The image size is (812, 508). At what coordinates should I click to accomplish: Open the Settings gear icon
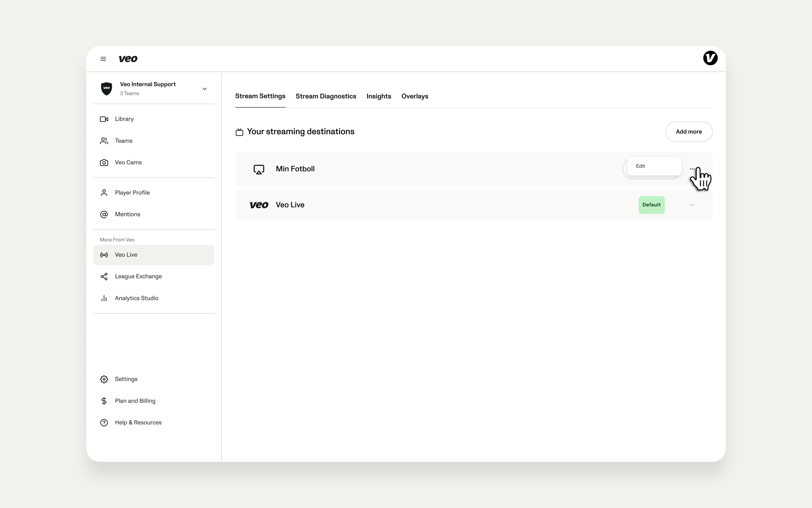click(104, 379)
